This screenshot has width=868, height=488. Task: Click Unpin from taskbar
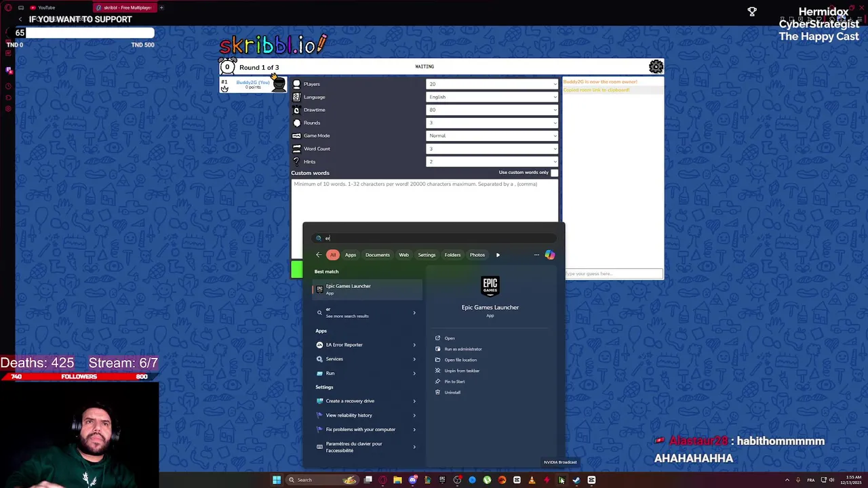click(x=462, y=371)
